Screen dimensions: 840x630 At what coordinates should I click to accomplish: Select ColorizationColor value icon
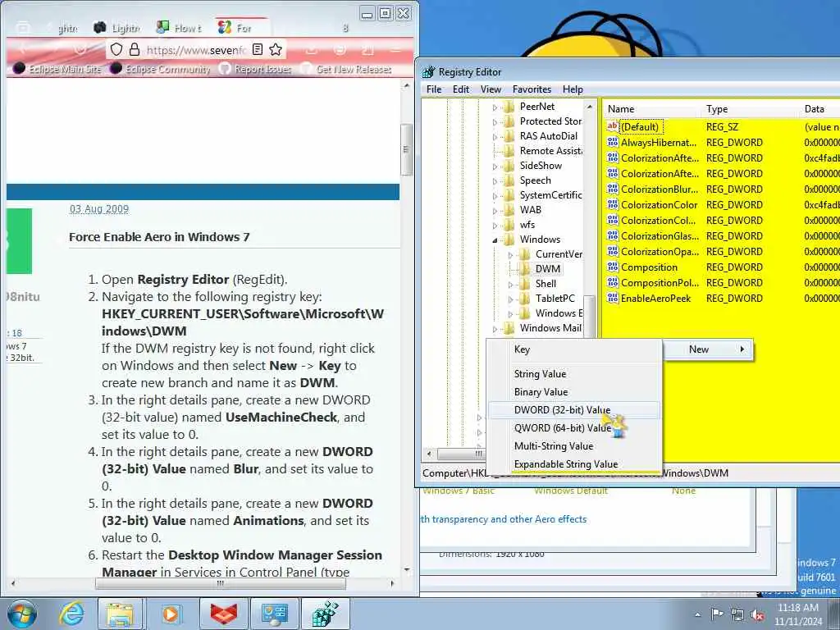pos(612,204)
